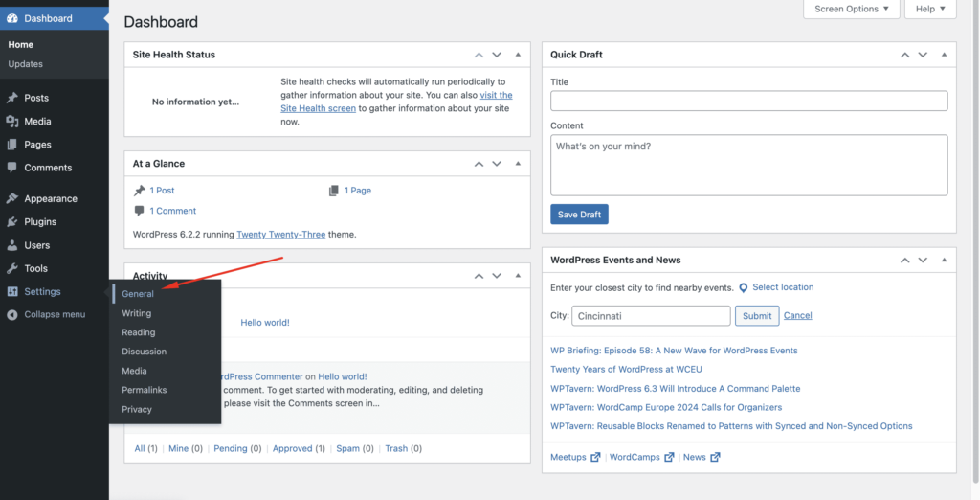Move WordPress Events and News panel up
980x500 pixels.
(x=904, y=260)
